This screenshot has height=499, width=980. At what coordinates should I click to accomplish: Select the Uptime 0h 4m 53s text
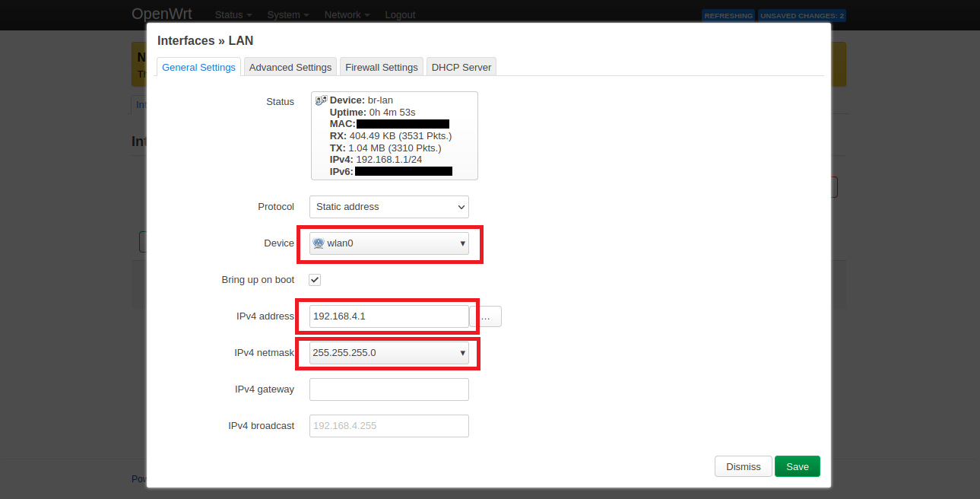(373, 112)
